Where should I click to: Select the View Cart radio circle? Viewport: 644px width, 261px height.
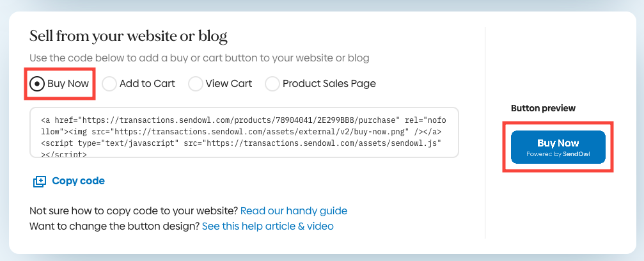coord(196,84)
